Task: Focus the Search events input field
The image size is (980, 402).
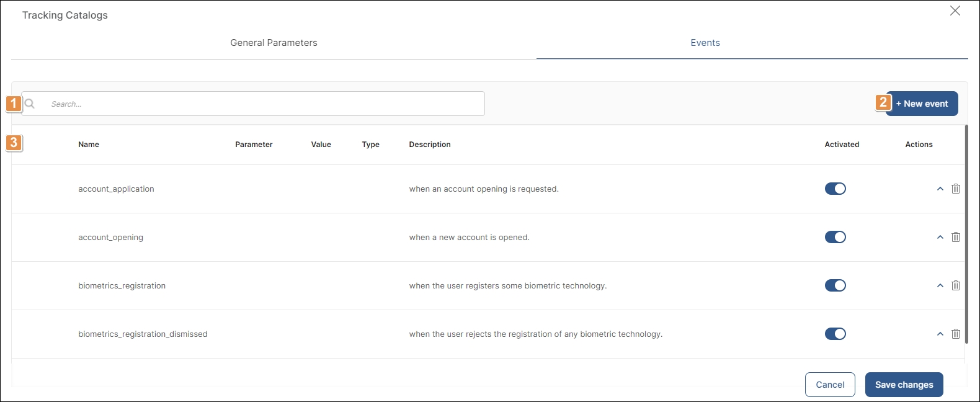Action: pos(253,104)
